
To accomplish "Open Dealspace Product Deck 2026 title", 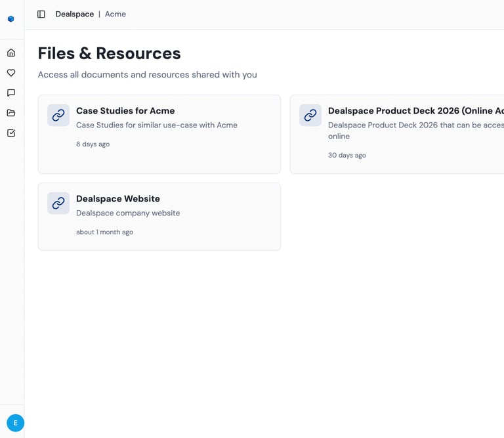I will (416, 110).
